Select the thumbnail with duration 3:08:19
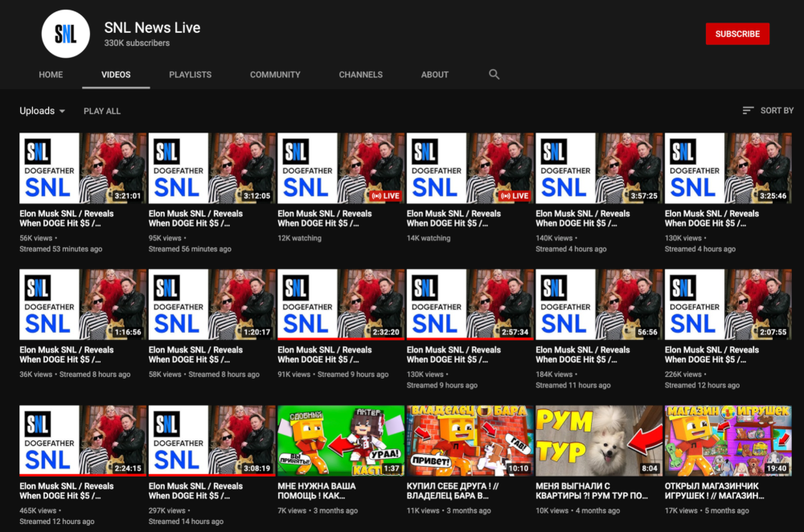804x532 pixels. (211, 440)
